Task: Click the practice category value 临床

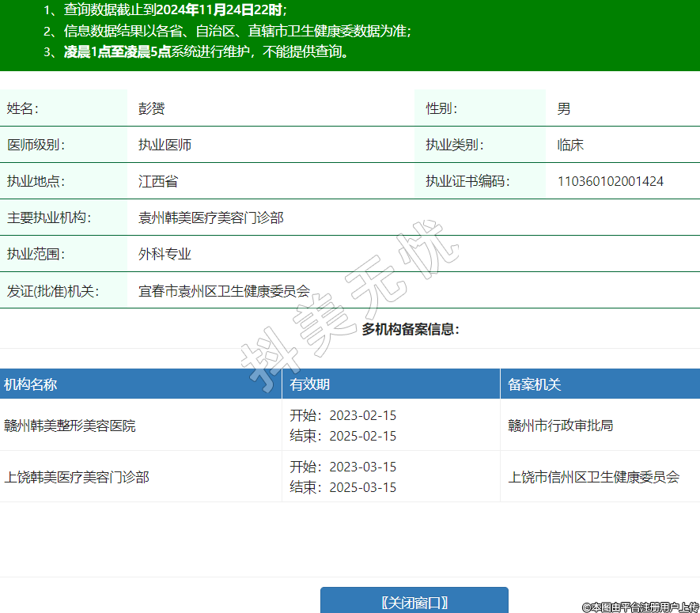Action: [570, 146]
